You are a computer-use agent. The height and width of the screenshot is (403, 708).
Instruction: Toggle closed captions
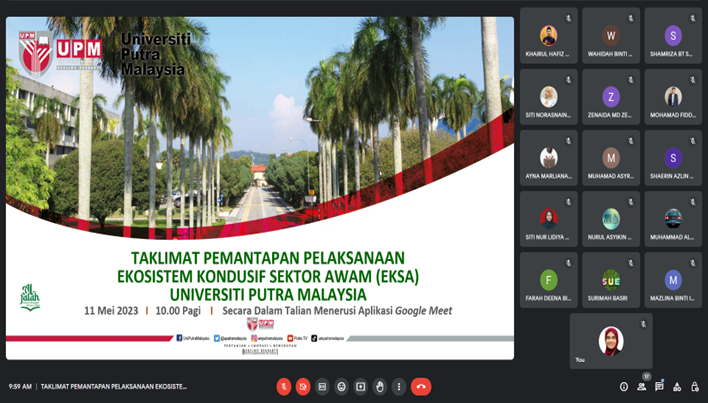tap(322, 387)
